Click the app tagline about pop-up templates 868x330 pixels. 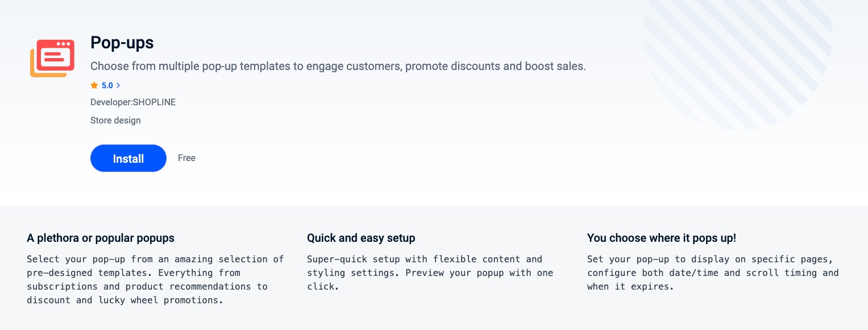338,66
